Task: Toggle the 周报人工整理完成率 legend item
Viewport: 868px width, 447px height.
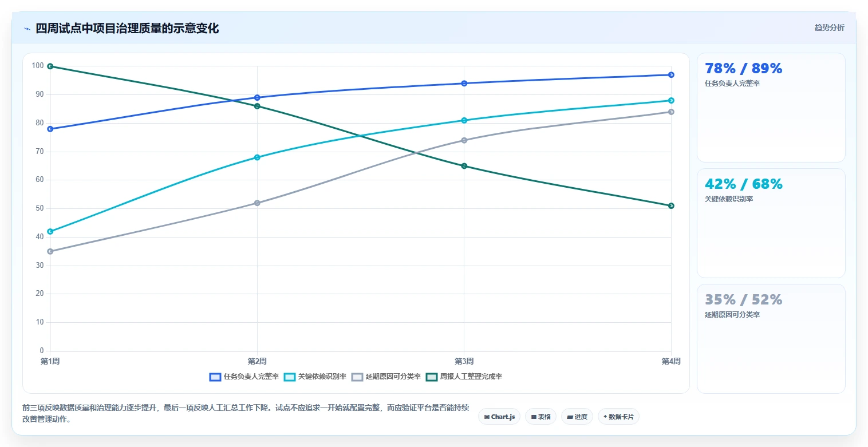Action: pyautogui.click(x=464, y=377)
